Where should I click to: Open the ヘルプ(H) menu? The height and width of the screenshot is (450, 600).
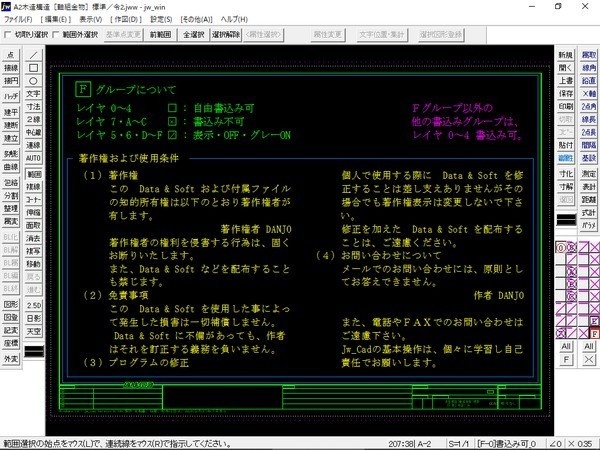tap(234, 19)
